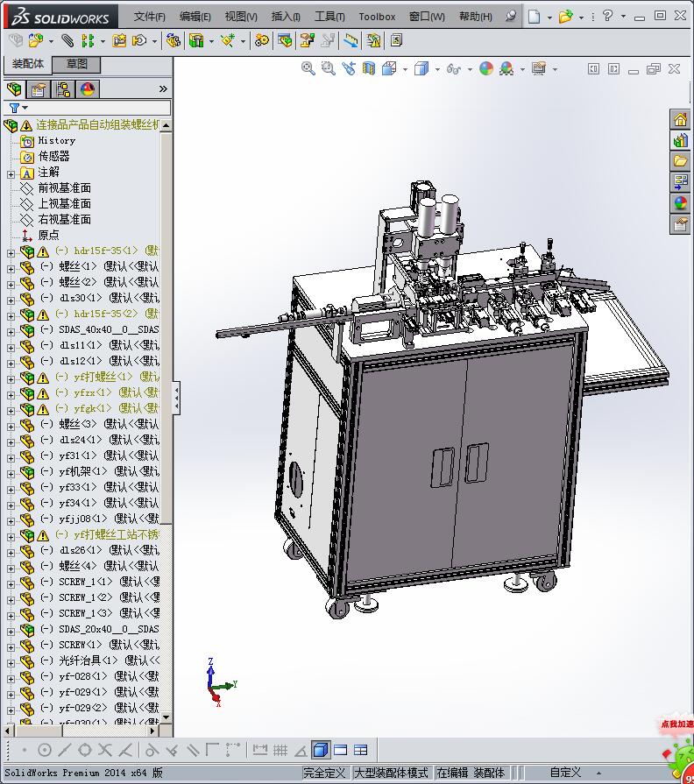This screenshot has width=694, height=784.
Task: Collapse the right panel via right-arrow viewport button
Action: pyautogui.click(x=613, y=69)
